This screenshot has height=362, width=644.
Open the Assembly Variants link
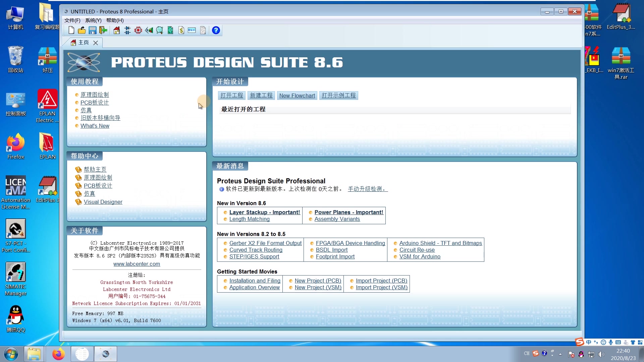pos(337,219)
